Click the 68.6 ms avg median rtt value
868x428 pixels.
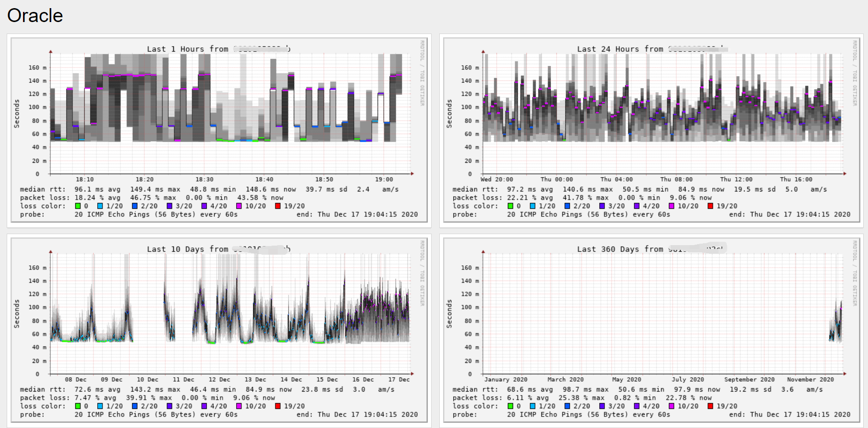pyautogui.click(x=530, y=389)
